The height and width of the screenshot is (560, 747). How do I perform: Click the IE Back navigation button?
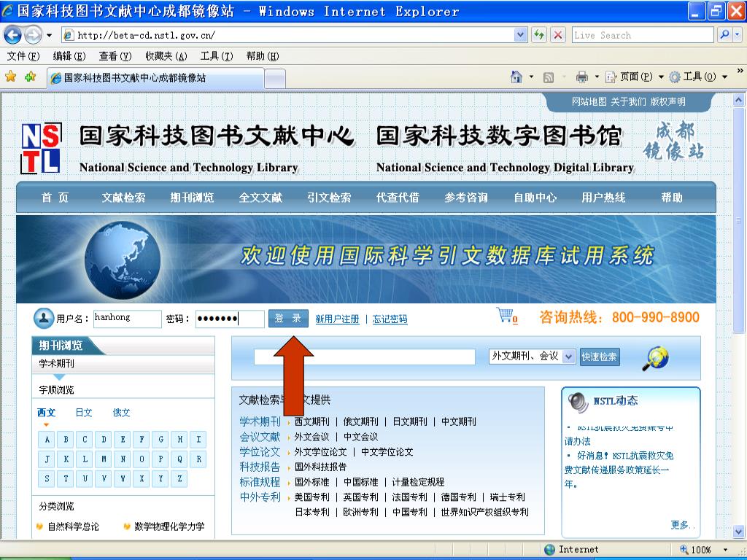tap(12, 35)
